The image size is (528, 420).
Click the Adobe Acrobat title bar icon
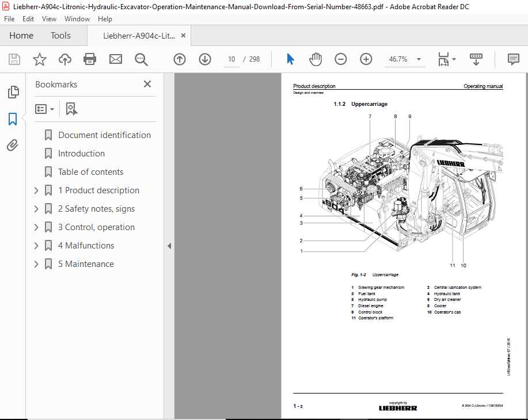(x=6, y=6)
